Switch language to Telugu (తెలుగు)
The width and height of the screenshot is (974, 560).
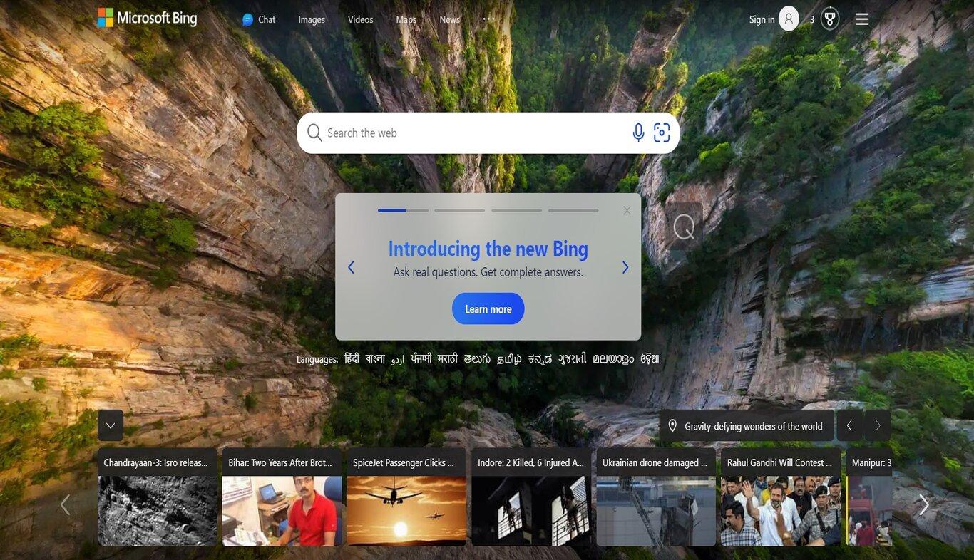(477, 358)
